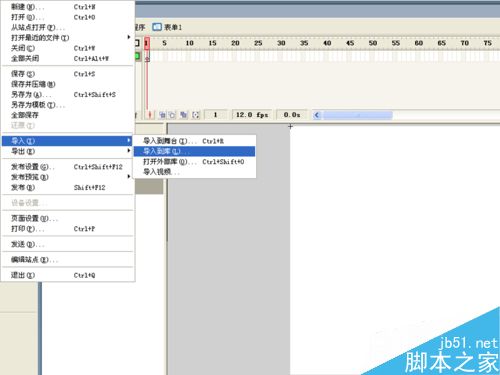Select 打开外部库 (Open External Library)
This screenshot has width=500, height=375.
(x=195, y=162)
